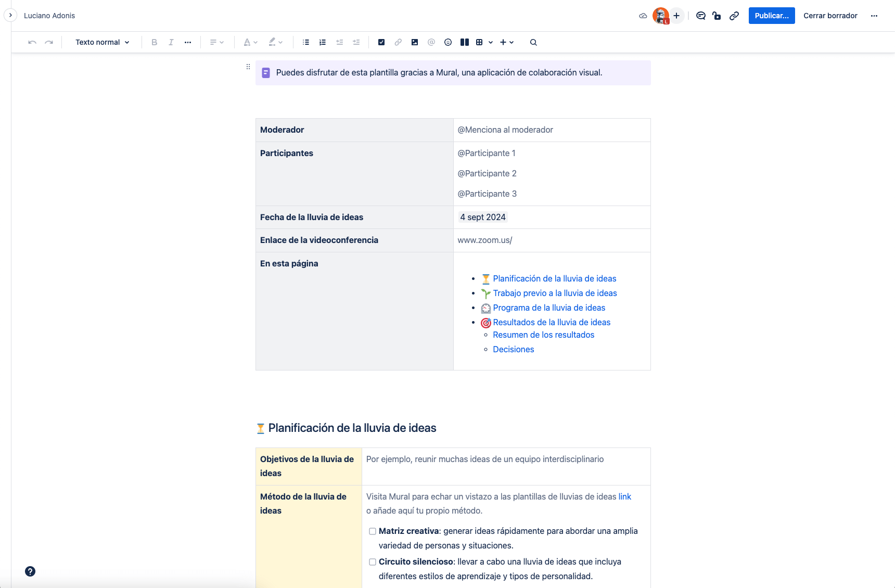Image resolution: width=895 pixels, height=588 pixels.
Task: Click the Publicar button
Action: click(771, 16)
